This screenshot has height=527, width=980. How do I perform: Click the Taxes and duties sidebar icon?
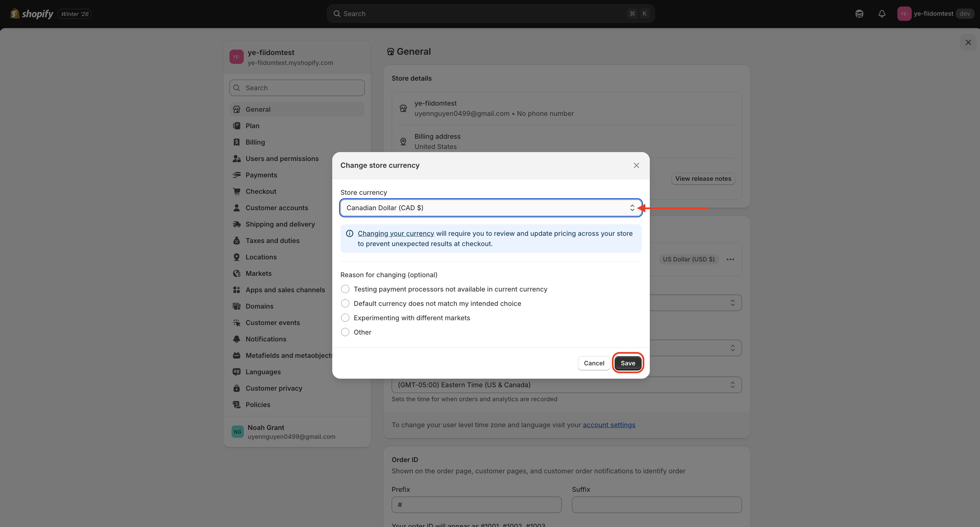pyautogui.click(x=237, y=241)
